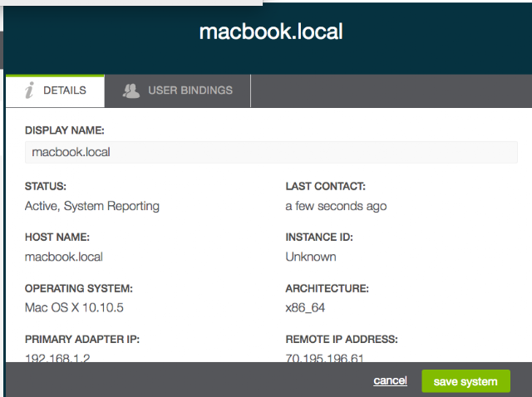
Task: Click the HOST NAME label
Action: click(x=57, y=238)
